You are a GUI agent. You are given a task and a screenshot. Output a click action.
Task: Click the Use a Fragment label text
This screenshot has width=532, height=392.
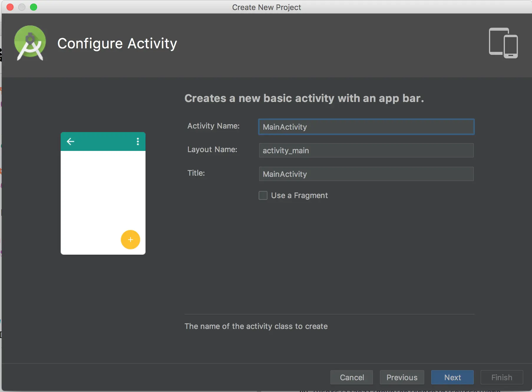click(x=299, y=195)
